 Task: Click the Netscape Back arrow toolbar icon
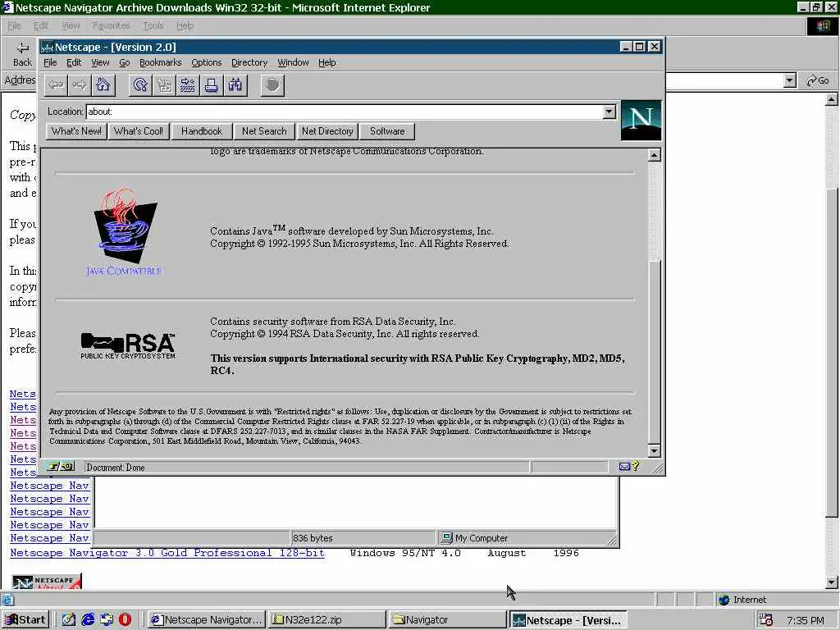56,84
